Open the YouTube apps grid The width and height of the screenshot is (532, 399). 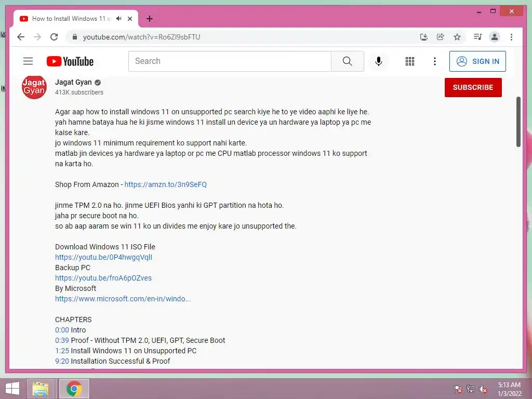click(410, 61)
